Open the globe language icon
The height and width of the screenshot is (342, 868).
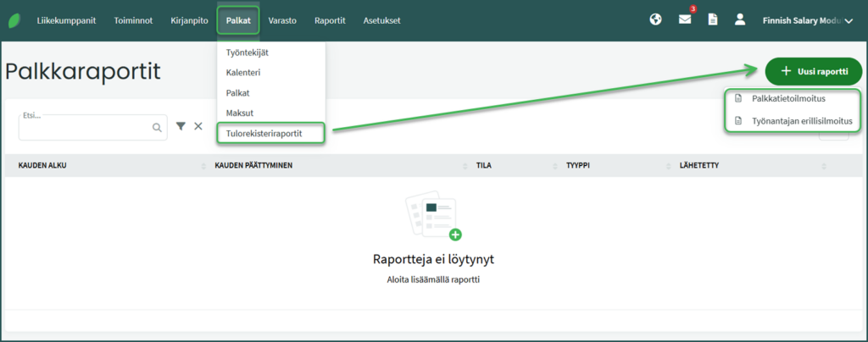655,19
